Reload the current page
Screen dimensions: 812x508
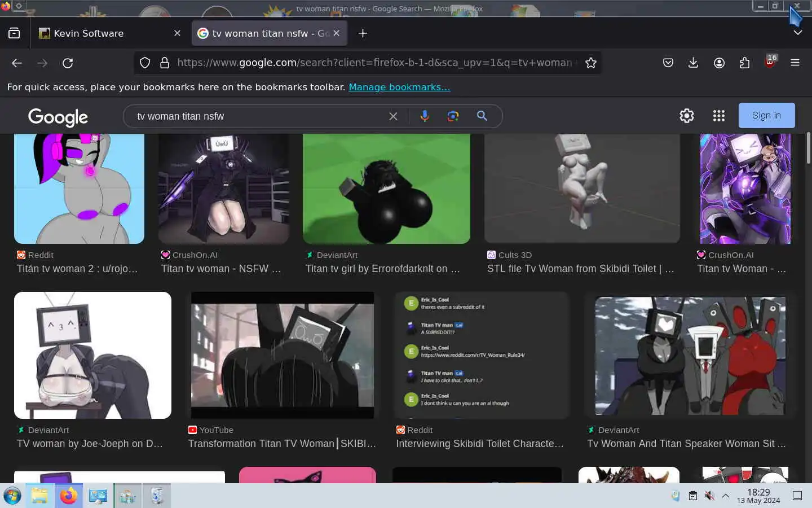pyautogui.click(x=68, y=63)
